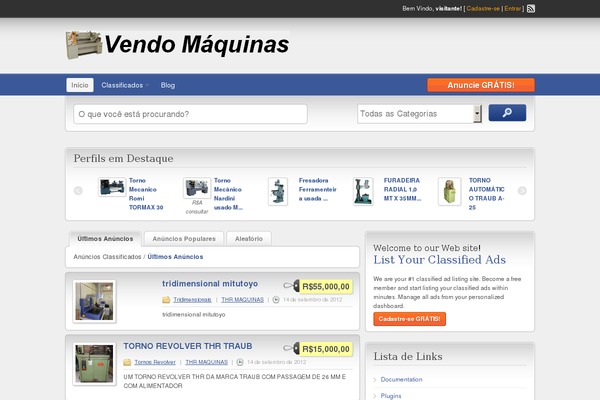
Task: Open THR MAQUINAS link under tridimensional mitutoyo
Action: coord(243,300)
